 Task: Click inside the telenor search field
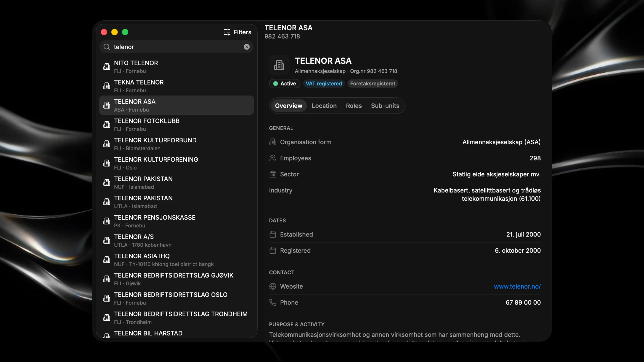176,47
